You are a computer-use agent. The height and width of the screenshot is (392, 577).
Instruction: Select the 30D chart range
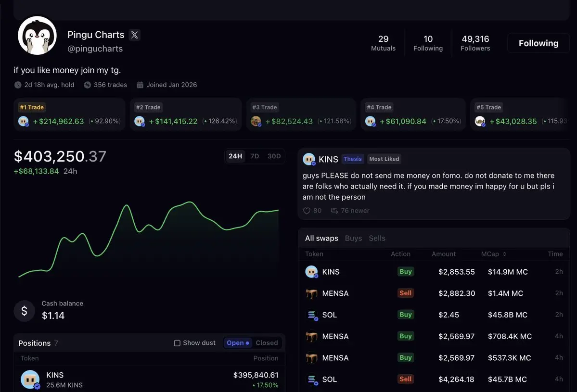click(x=274, y=156)
